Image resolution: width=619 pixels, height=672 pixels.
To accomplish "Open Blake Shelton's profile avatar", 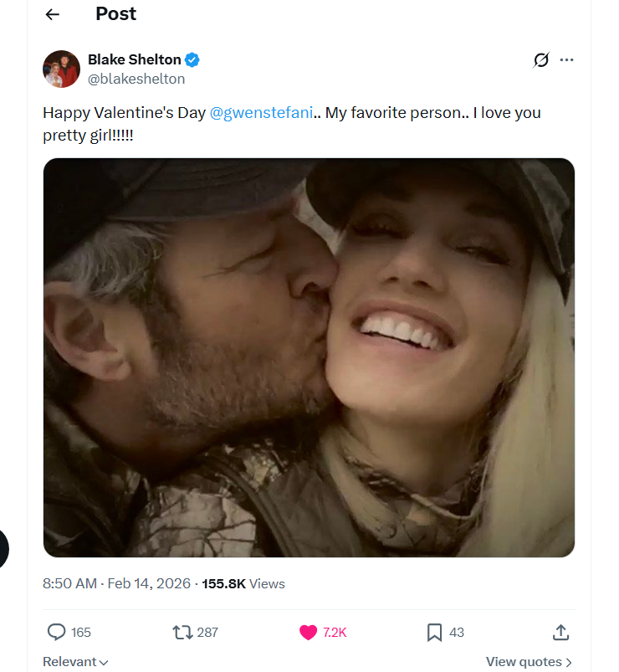I will click(61, 69).
